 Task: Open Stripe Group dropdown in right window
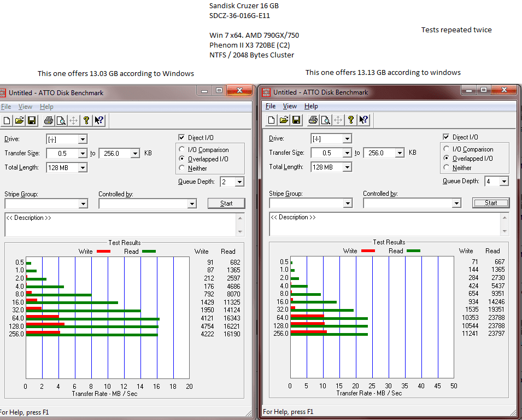coord(348,203)
